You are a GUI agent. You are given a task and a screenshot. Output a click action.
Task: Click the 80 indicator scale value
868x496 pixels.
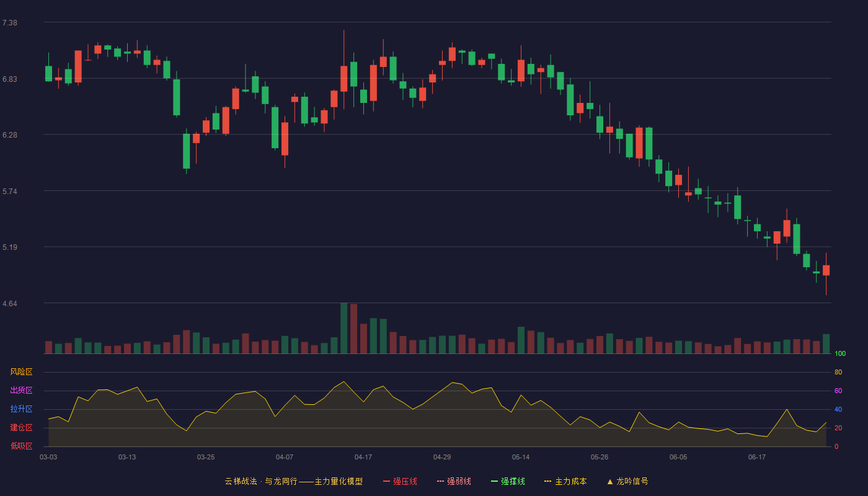click(x=838, y=372)
